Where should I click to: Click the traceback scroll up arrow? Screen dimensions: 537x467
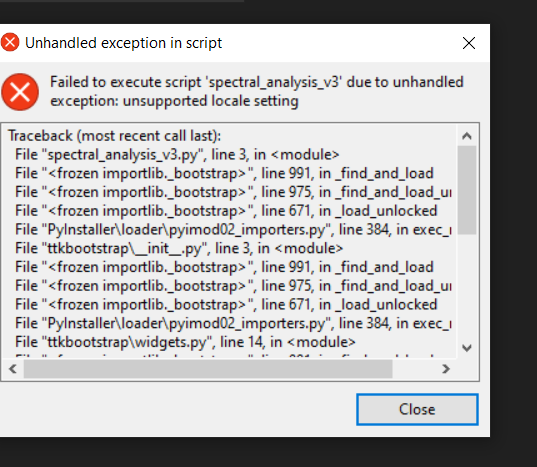(466, 136)
